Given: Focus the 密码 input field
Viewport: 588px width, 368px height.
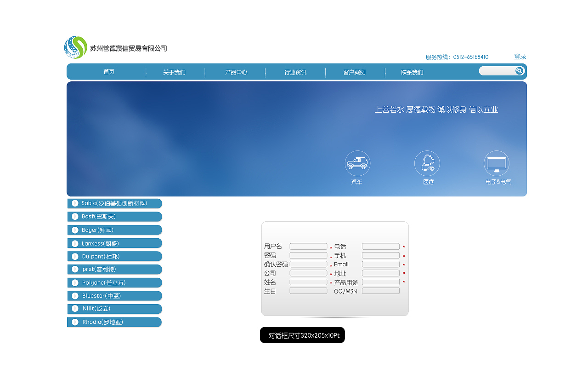Looking at the screenshot, I should click(x=308, y=255).
